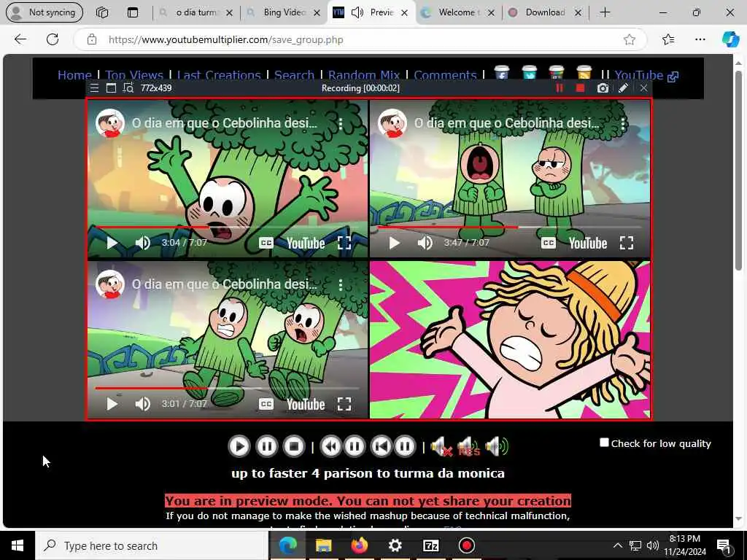Unmute all with the green waves speaker

coord(496,447)
